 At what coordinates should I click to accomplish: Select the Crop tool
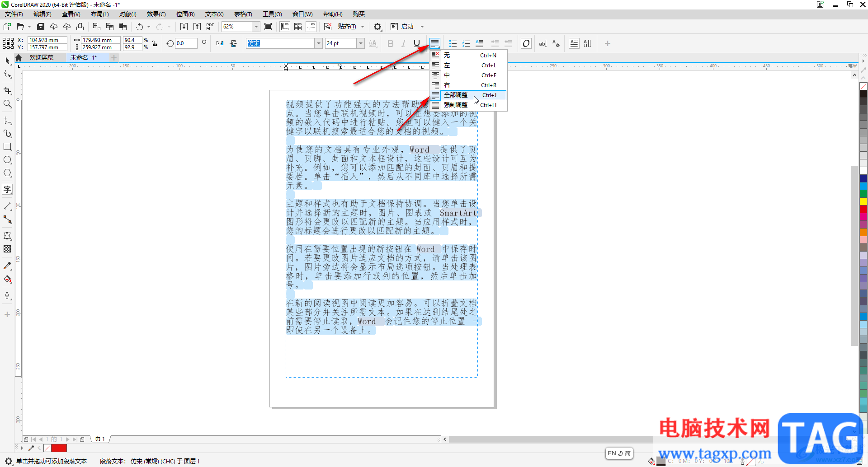tap(7, 90)
